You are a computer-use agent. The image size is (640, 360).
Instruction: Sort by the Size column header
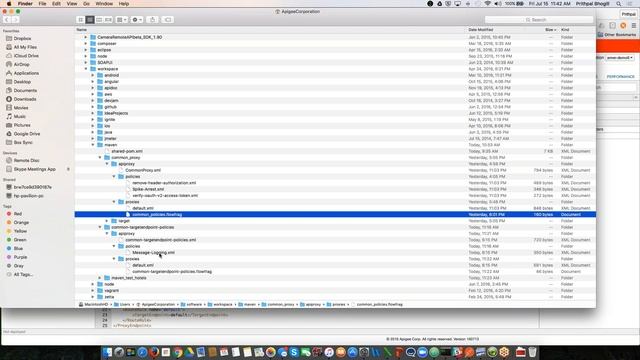click(549, 30)
